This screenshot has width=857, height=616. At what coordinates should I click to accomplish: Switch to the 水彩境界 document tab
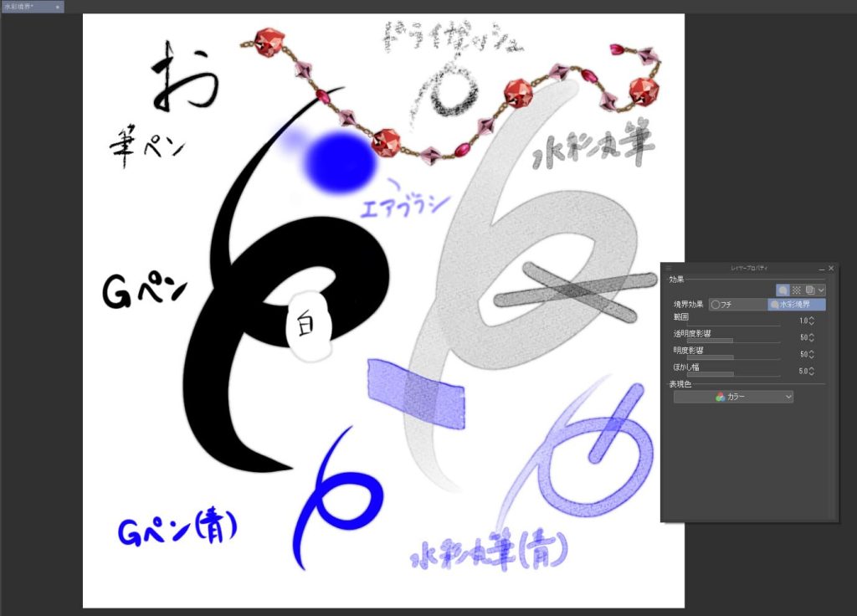coord(21,6)
